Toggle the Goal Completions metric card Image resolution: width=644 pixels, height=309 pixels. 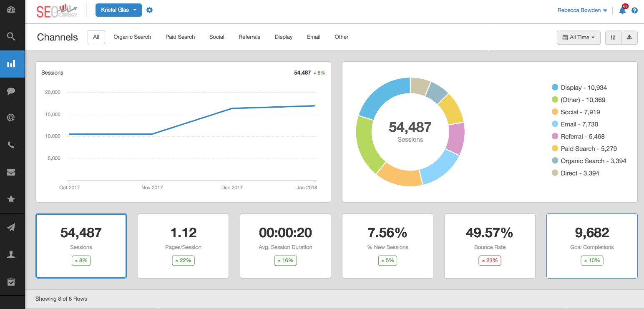(591, 246)
